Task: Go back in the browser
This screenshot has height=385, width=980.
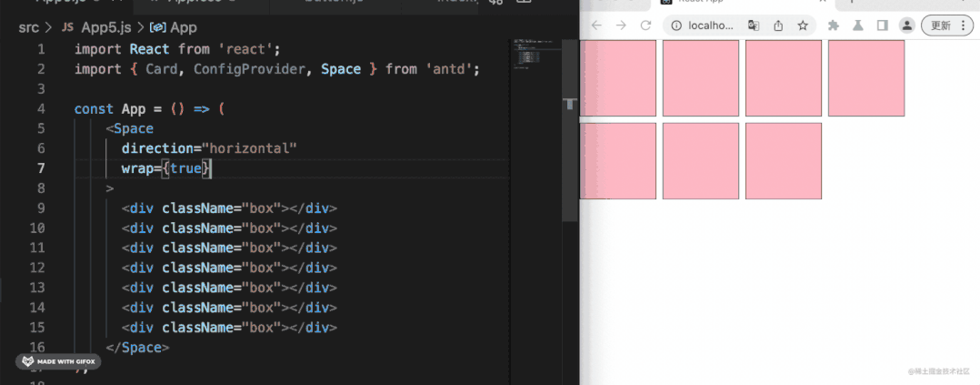Action: point(596,25)
